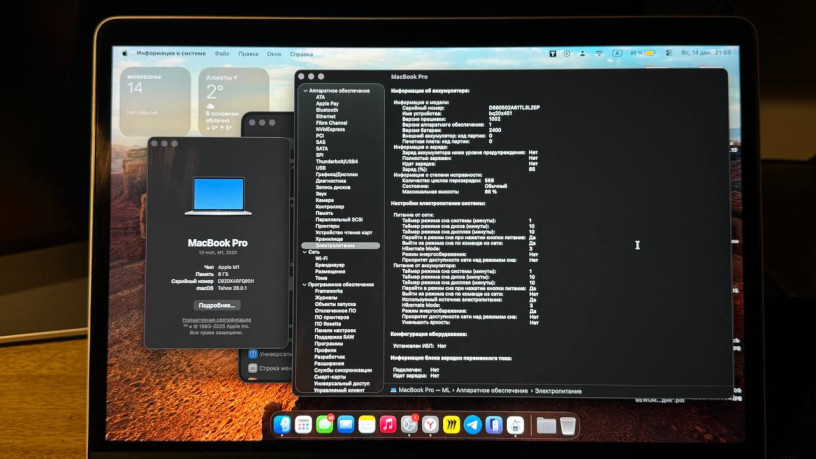Select 'Программы' in the sidebar
This screenshot has height=459, width=816.
click(x=328, y=343)
